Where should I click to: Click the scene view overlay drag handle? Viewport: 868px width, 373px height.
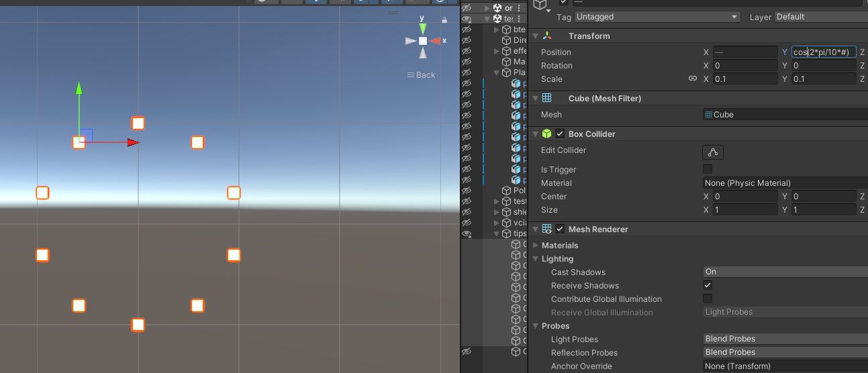[x=394, y=13]
